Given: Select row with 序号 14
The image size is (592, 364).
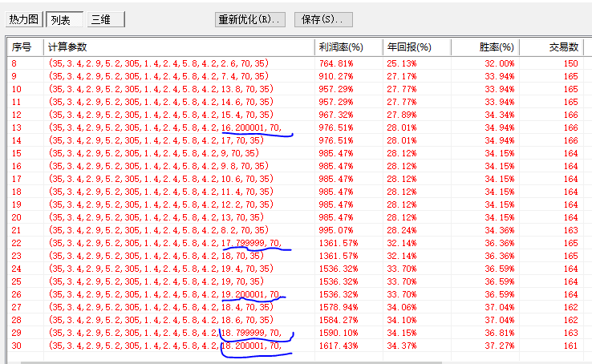Looking at the screenshot, I should click(299, 140).
